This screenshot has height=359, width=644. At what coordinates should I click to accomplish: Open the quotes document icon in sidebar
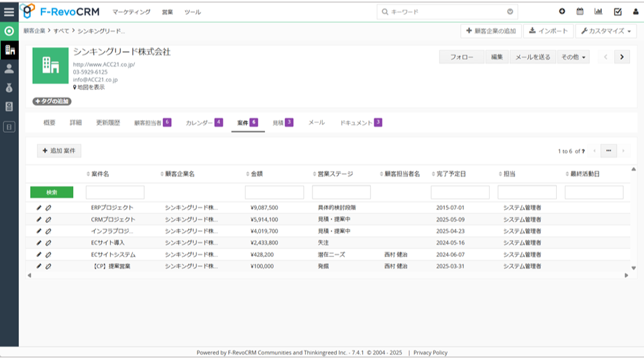pyautogui.click(x=9, y=107)
